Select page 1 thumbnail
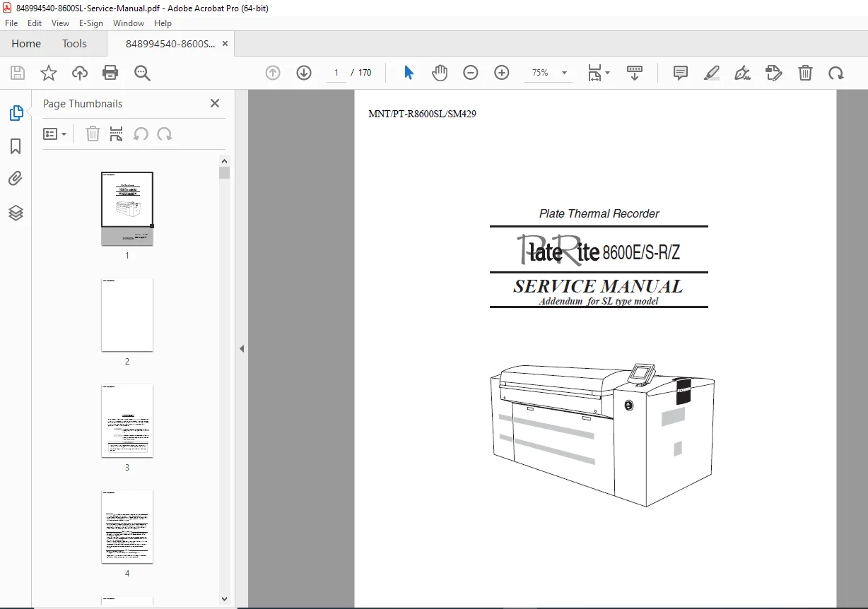The width and height of the screenshot is (868, 609). tap(127, 209)
